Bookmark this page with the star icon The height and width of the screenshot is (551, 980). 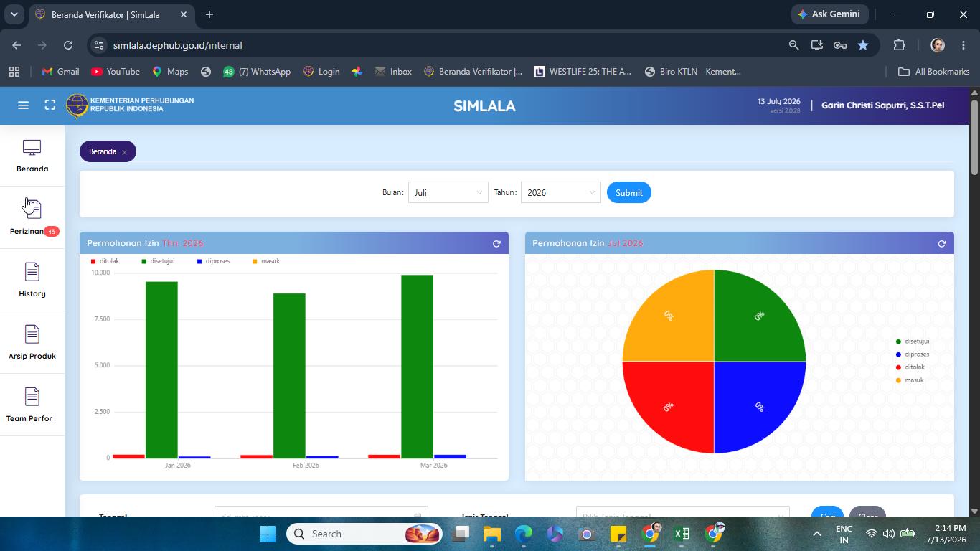863,45
